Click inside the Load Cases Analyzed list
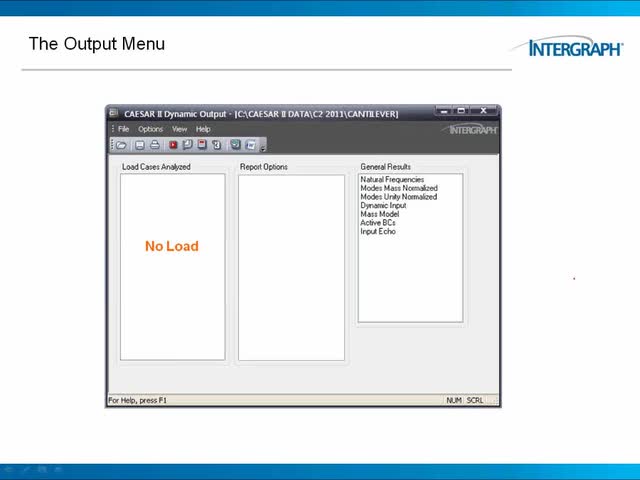Viewport: 640px width, 480px height. 173,267
